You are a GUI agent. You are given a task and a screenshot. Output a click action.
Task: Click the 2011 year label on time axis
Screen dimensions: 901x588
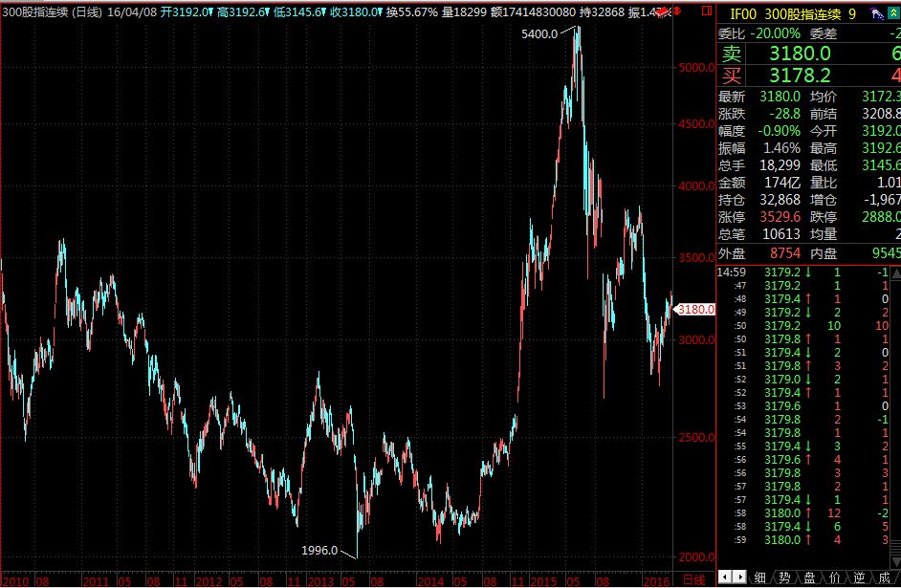[x=96, y=581]
